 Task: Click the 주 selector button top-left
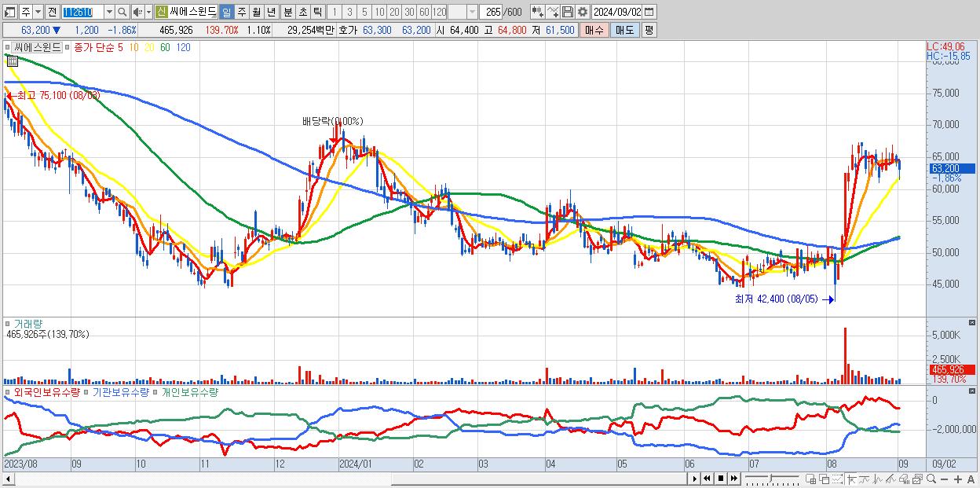26,12
